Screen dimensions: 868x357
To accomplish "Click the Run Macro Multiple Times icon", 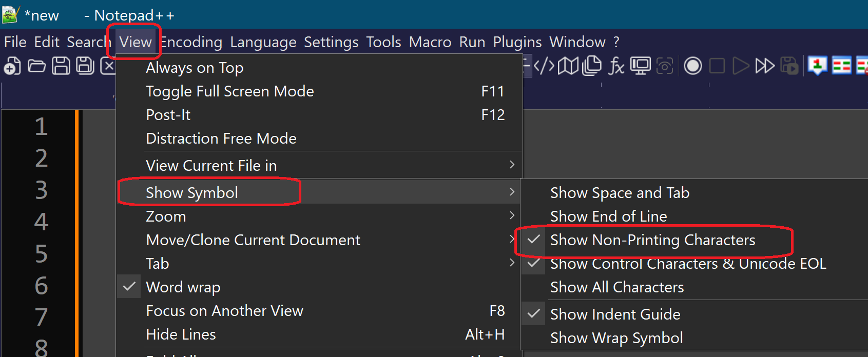I will pyautogui.click(x=765, y=66).
